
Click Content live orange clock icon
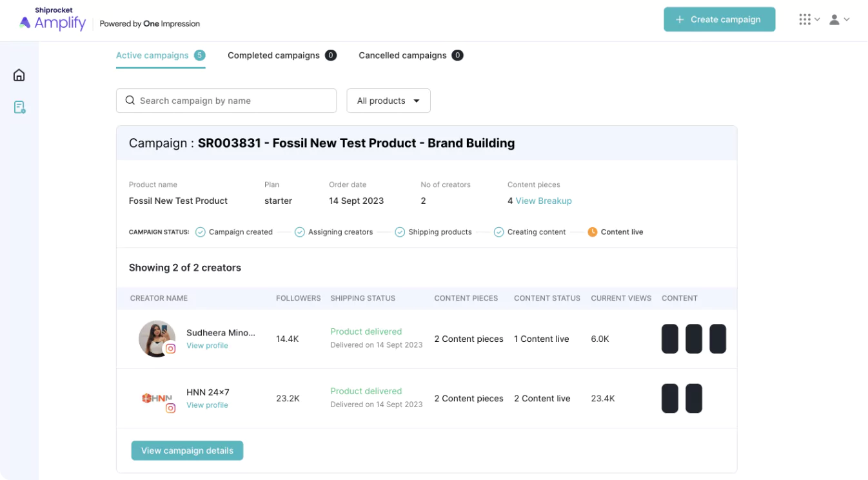point(593,232)
